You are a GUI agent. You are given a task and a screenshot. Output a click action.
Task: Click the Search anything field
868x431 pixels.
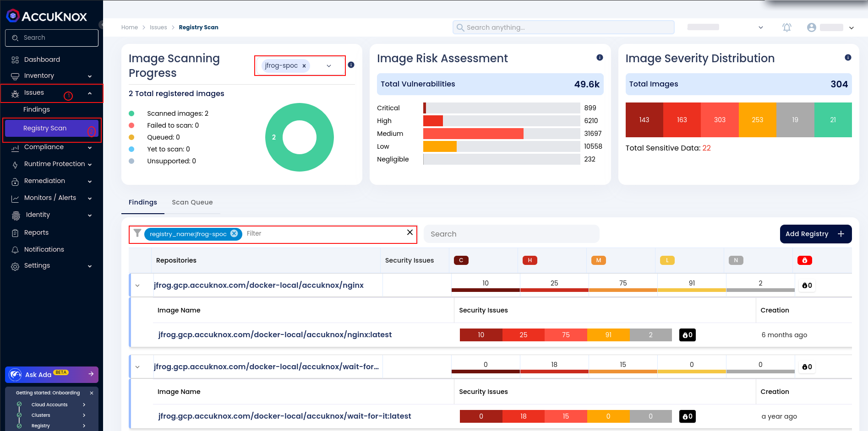pos(563,27)
